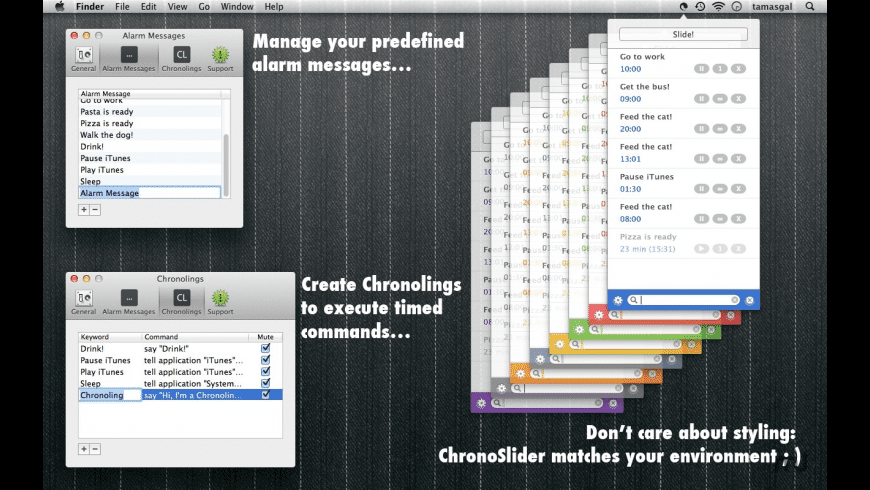Click Command column header
This screenshot has width=870, height=490.
click(x=195, y=337)
